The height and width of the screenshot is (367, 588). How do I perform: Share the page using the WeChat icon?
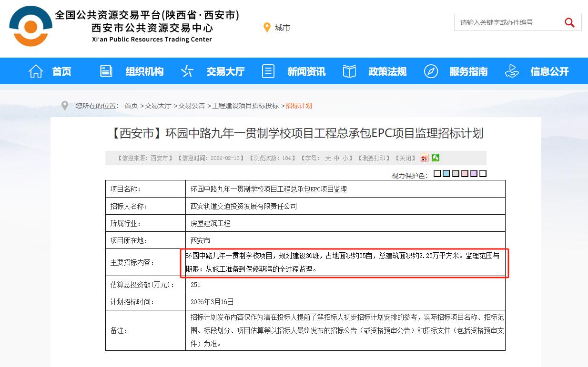point(435,158)
